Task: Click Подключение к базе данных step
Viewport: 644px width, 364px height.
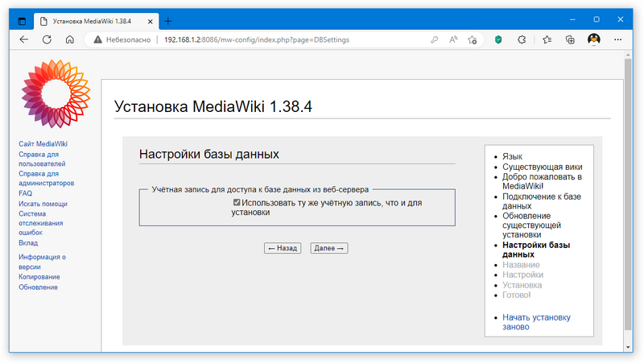Action: pyautogui.click(x=542, y=201)
